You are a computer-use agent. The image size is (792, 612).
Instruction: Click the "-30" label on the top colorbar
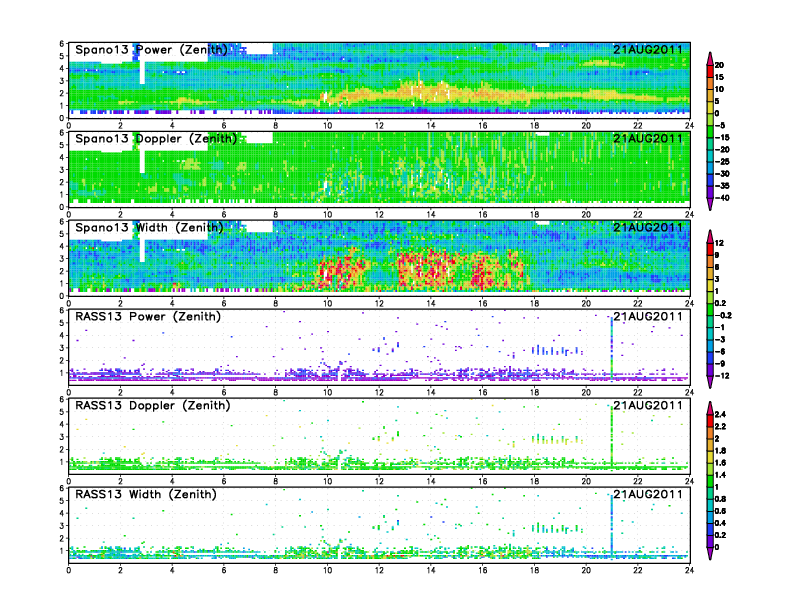coord(722,174)
